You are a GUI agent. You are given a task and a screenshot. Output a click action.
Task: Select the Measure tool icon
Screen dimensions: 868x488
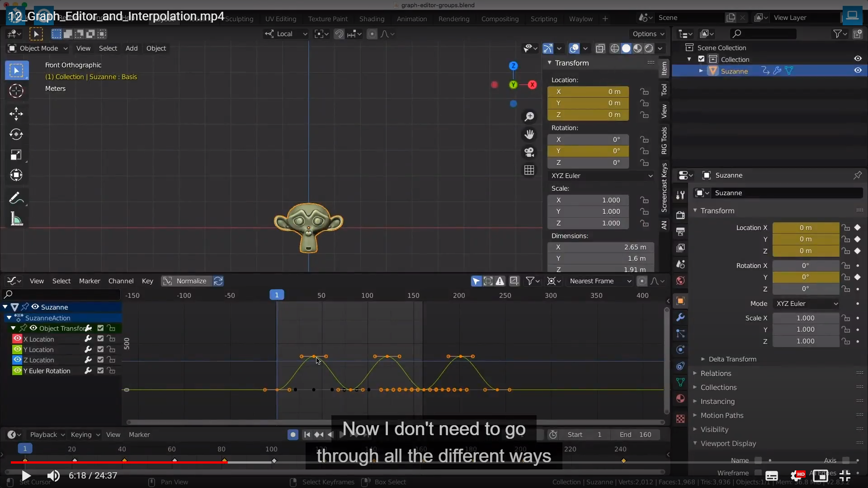point(16,220)
